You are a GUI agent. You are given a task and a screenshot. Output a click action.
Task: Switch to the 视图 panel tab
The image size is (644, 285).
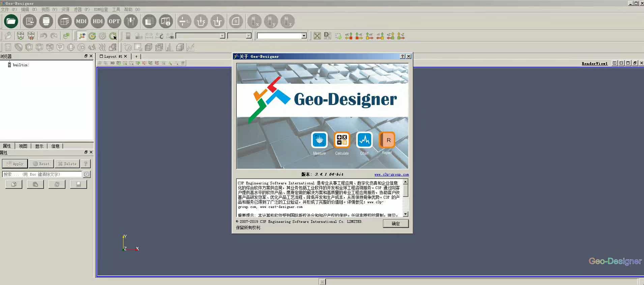(23, 146)
